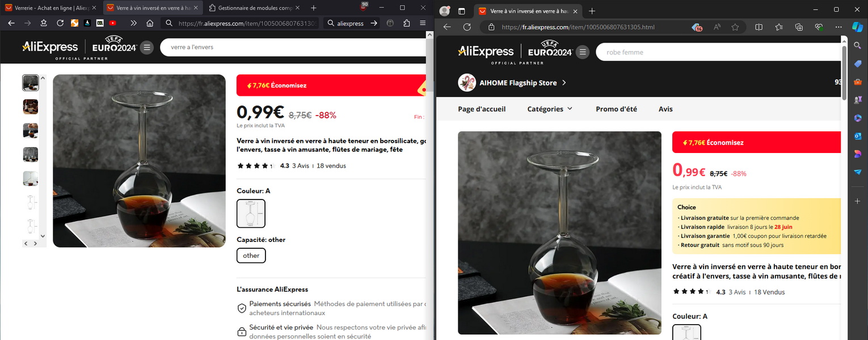Click 'robe femme' search field in Edge
The image size is (868, 340).
(x=718, y=52)
